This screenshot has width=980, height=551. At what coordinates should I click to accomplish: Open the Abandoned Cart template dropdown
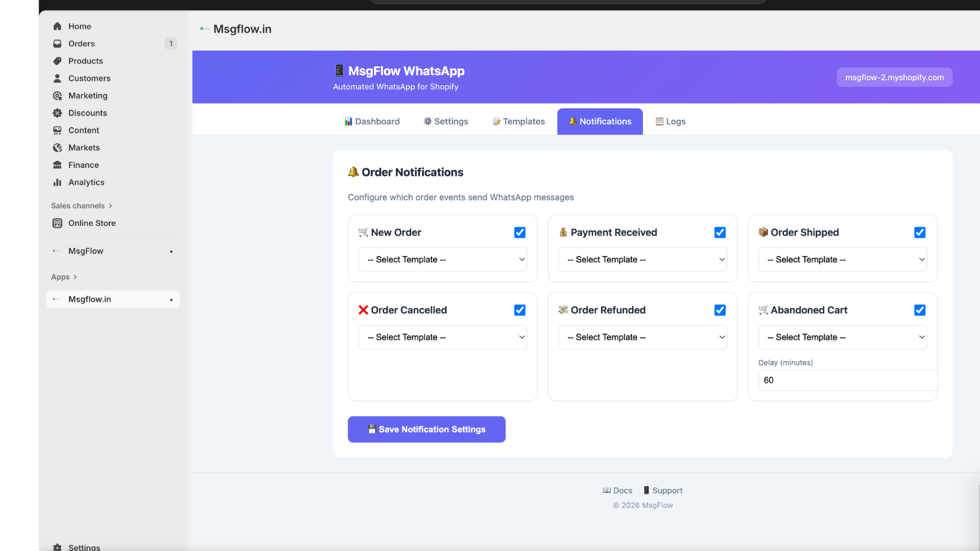843,337
